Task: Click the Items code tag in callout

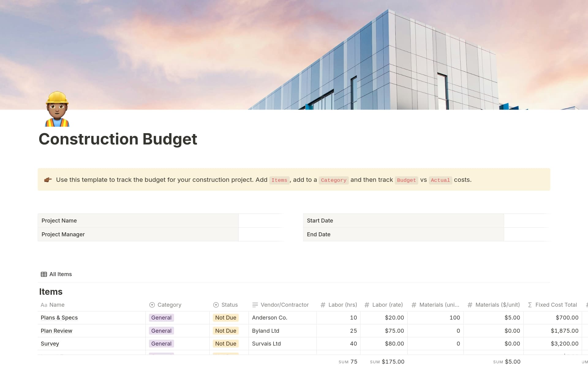Action: 279,180
